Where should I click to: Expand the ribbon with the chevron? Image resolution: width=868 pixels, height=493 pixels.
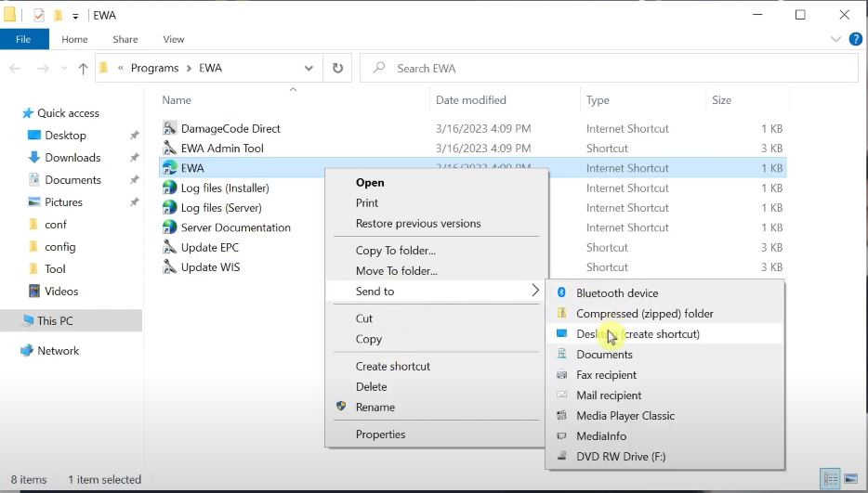click(x=835, y=39)
